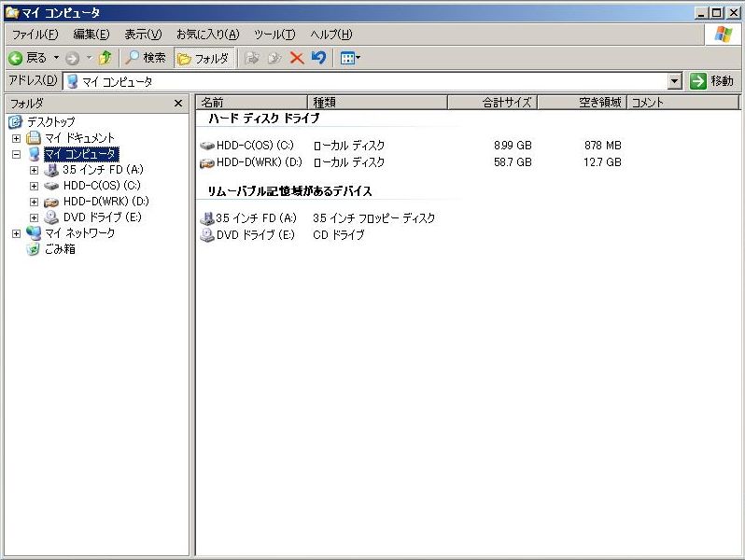Open the Forward button history dropdown arrow
745x560 pixels.
[89, 58]
